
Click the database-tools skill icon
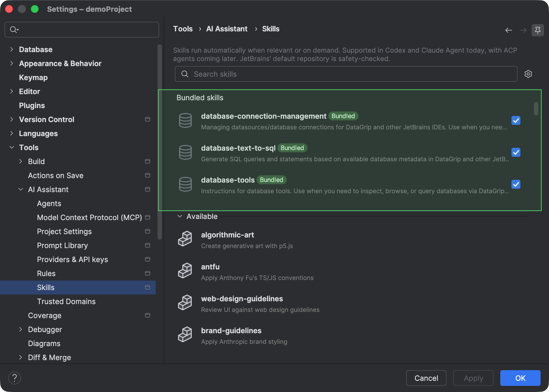[185, 184]
